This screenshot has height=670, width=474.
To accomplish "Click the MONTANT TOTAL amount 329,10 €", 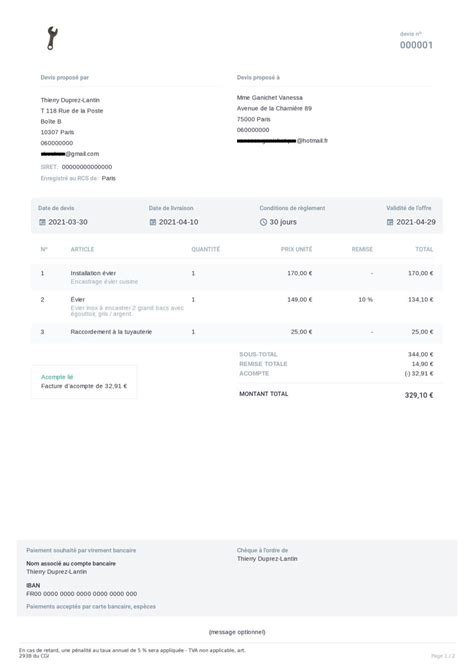I will point(419,395).
